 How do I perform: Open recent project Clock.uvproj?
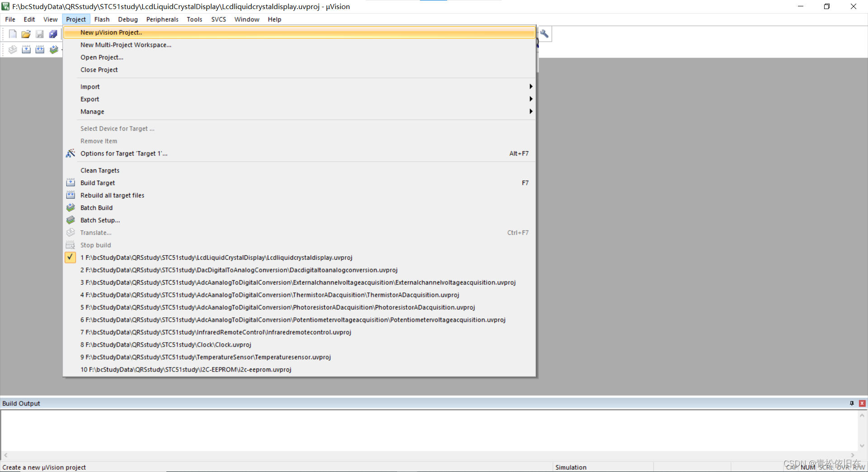[299, 344]
